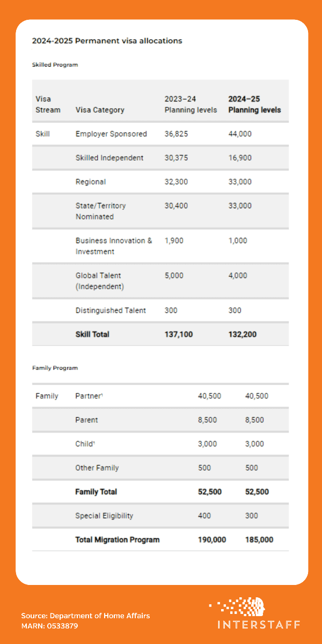The width and height of the screenshot is (322, 644).
Task: Select the Employer Sponsored row label
Action: point(111,134)
